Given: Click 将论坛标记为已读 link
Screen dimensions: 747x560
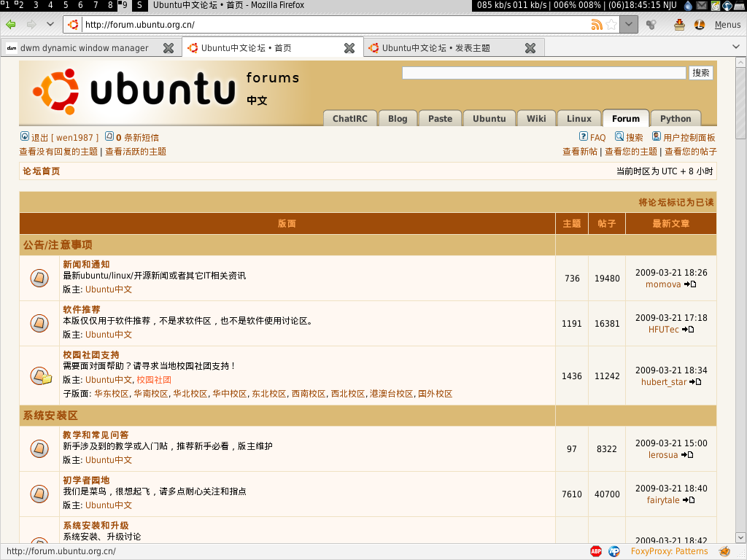Looking at the screenshot, I should pyautogui.click(x=676, y=203).
